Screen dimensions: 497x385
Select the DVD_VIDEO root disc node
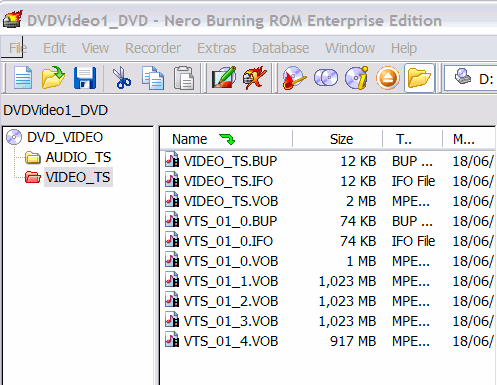click(x=65, y=137)
